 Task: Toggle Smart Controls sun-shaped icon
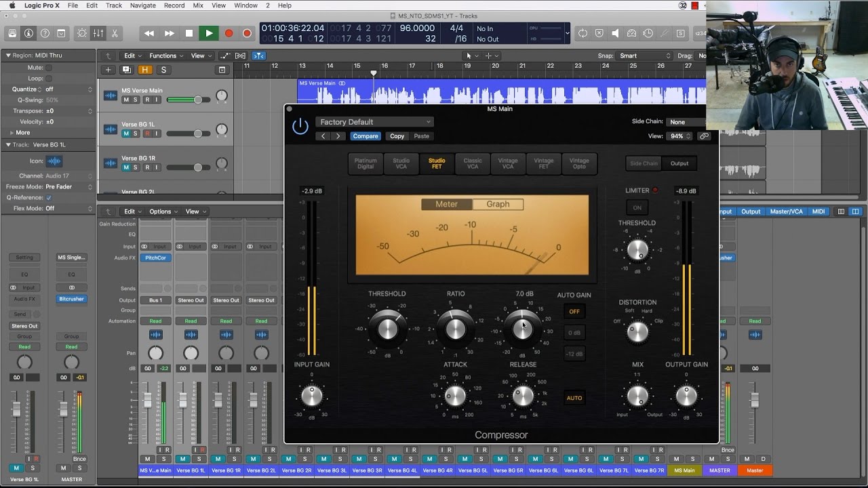(82, 33)
